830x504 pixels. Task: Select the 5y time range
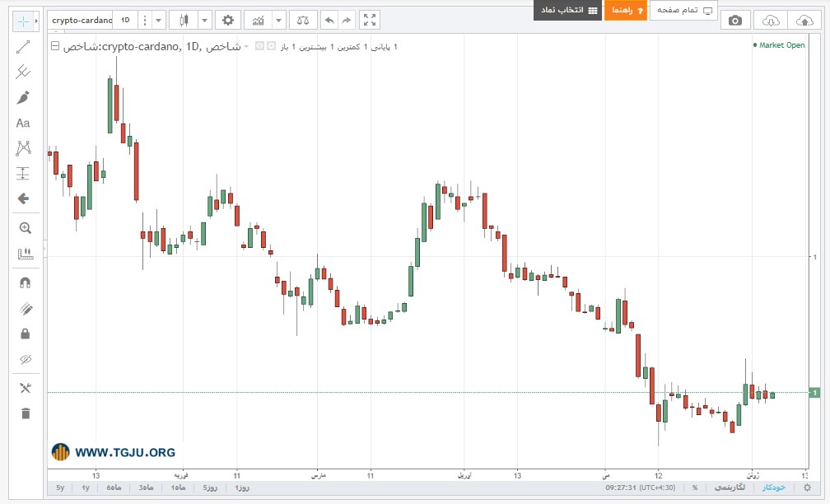pyautogui.click(x=60, y=488)
